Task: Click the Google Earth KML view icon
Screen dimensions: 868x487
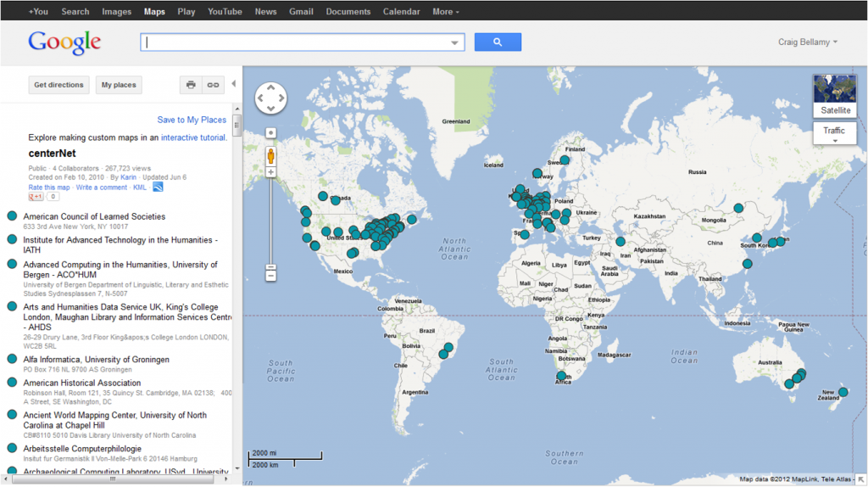Action: coord(158,188)
